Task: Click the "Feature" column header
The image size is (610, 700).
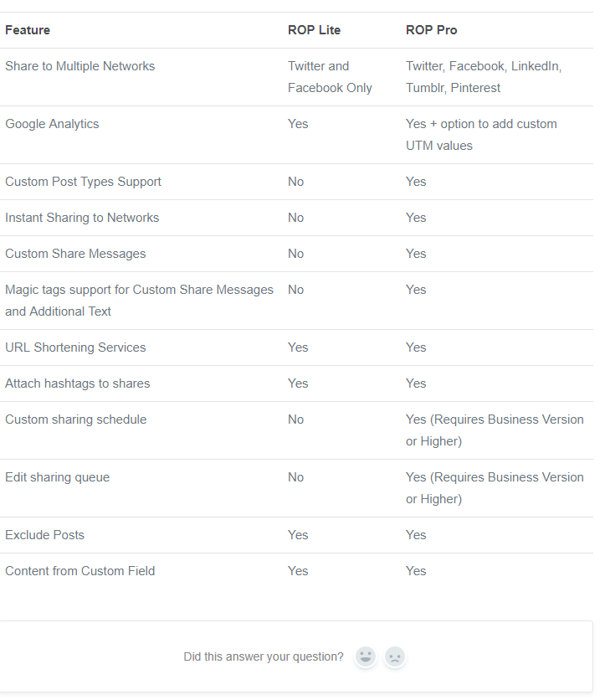Action: point(28,30)
